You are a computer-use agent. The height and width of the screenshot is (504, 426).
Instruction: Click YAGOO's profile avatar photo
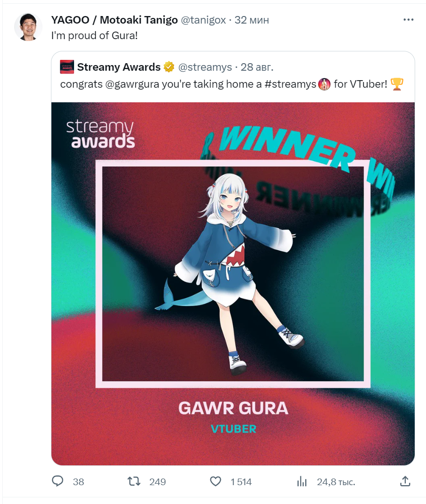(28, 27)
